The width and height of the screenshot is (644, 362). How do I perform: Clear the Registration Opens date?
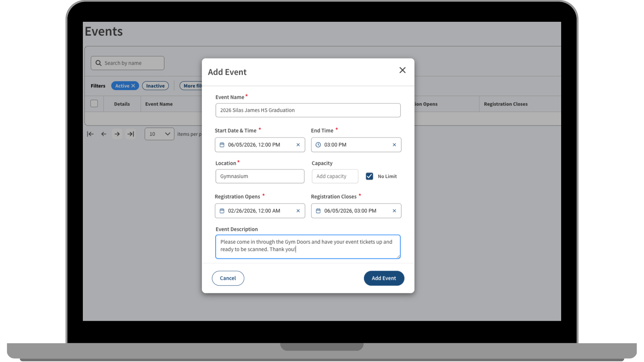pos(298,211)
